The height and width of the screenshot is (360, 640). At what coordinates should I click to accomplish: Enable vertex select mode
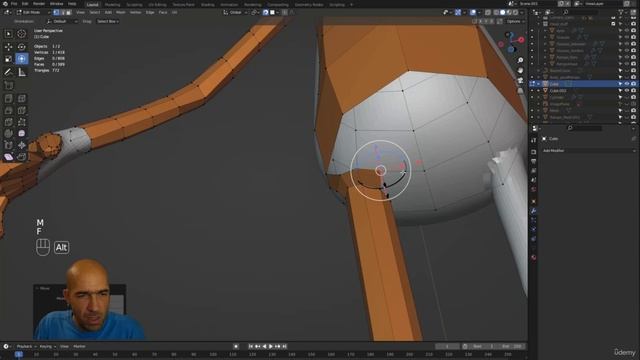click(56, 13)
